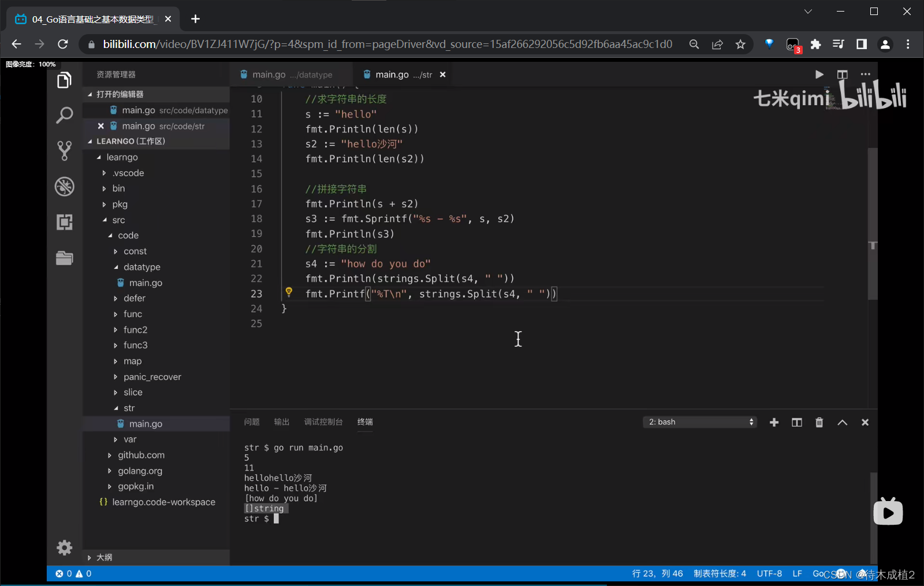Click the 行 23, 列 46 cursor position status
Viewport: 924px width, 586px height.
pos(657,573)
